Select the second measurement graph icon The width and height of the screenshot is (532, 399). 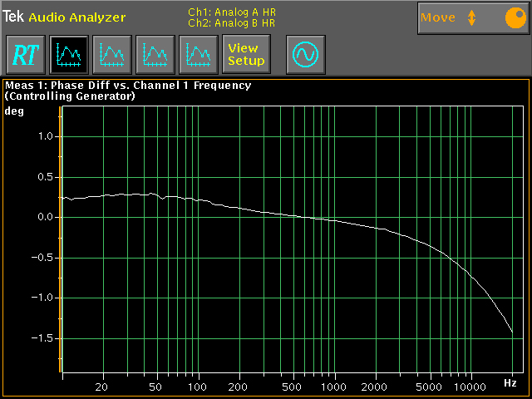[x=111, y=55]
